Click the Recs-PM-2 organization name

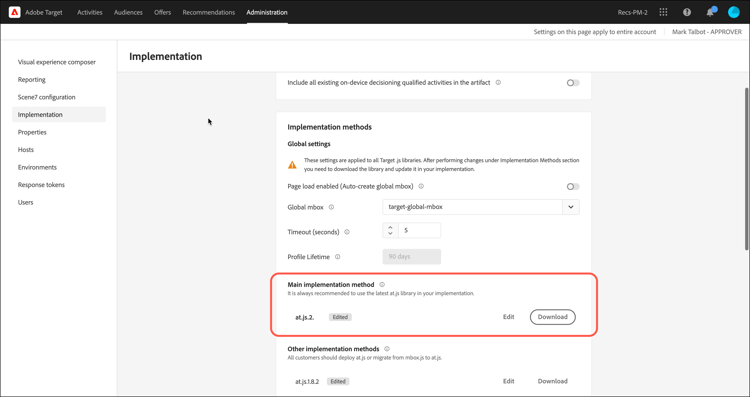(632, 12)
